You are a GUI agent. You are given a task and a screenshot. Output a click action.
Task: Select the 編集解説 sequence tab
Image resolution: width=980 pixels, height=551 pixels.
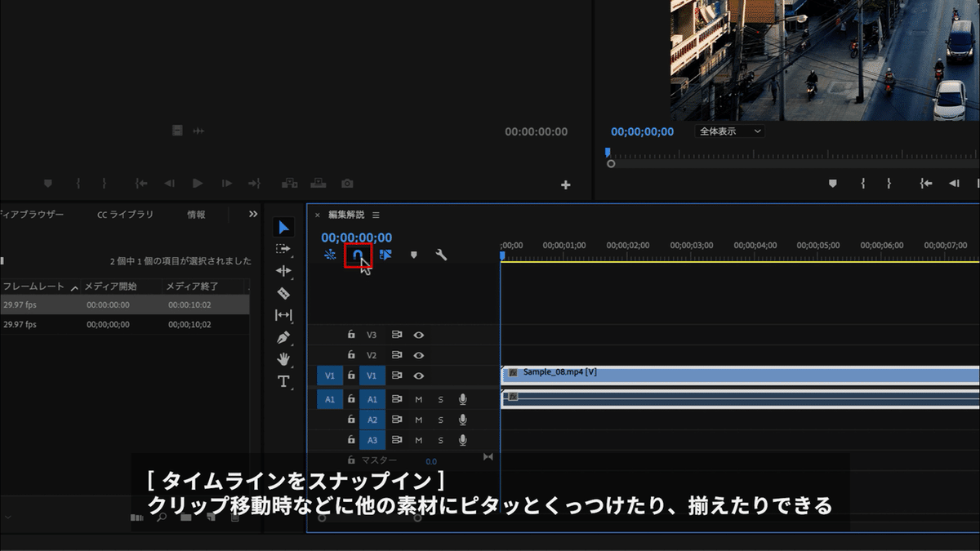tap(346, 215)
